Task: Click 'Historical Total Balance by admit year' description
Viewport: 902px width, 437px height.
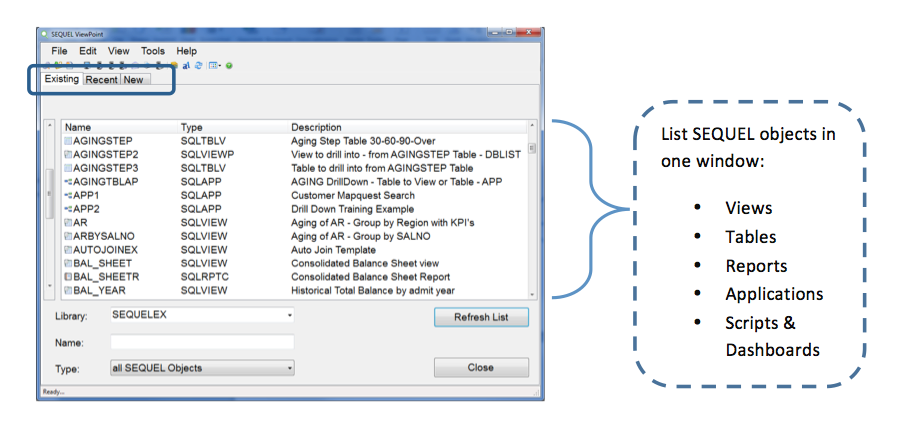Action: pos(373,291)
